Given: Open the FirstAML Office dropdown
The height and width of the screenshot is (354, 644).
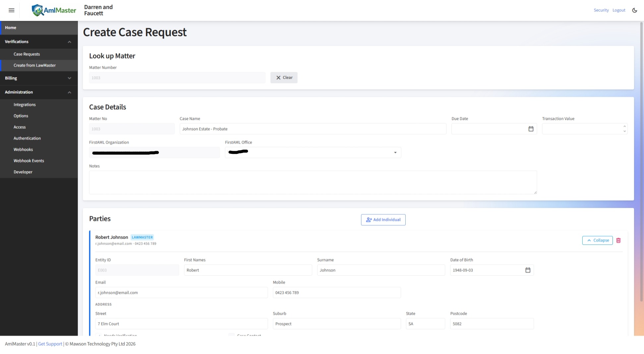Looking at the screenshot, I should pos(395,152).
